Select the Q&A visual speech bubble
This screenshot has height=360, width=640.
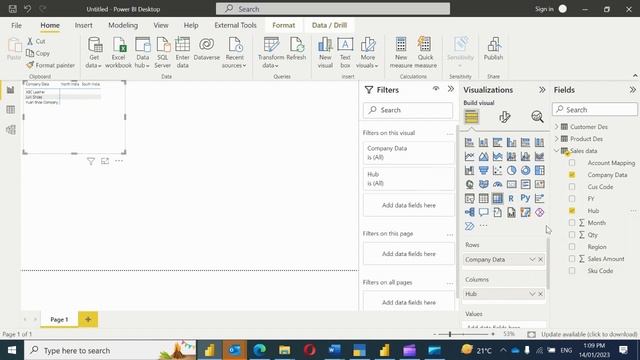483,212
